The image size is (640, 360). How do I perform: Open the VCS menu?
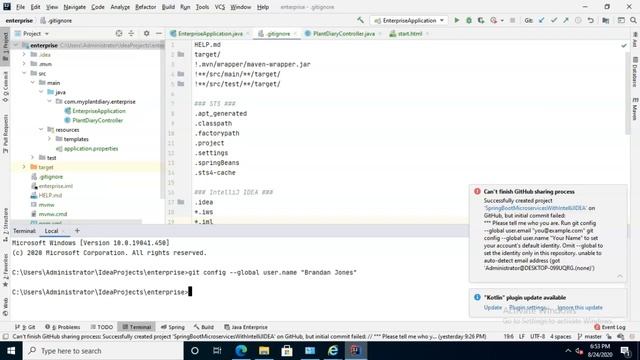coord(220,7)
